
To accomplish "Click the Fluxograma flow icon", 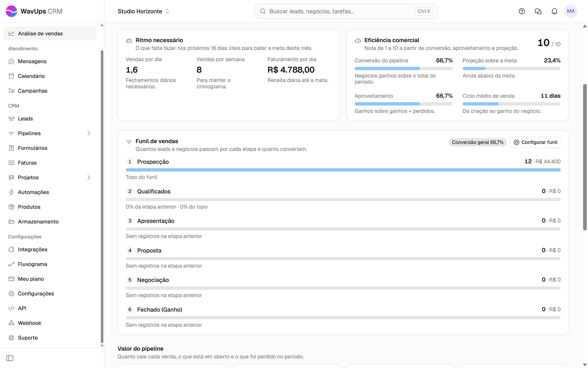I will coord(11,264).
